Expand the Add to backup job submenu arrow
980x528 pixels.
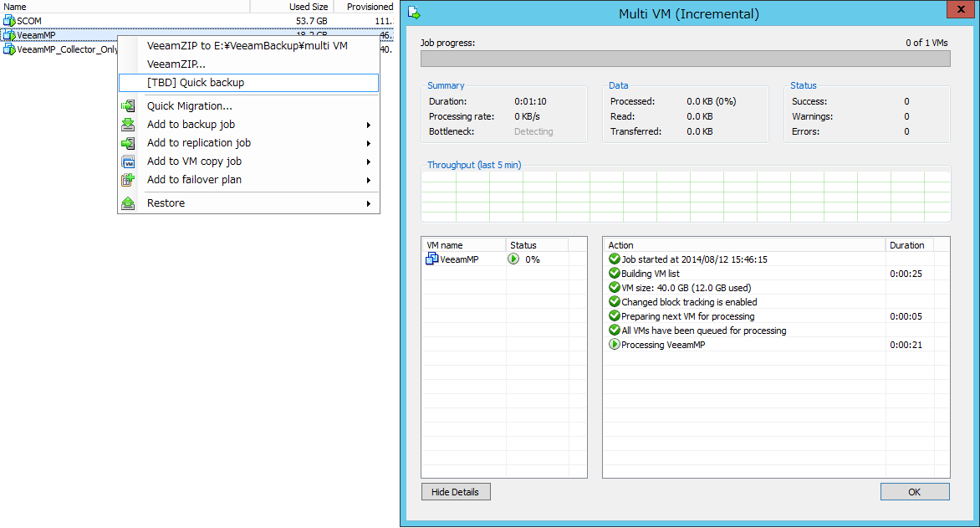point(369,126)
